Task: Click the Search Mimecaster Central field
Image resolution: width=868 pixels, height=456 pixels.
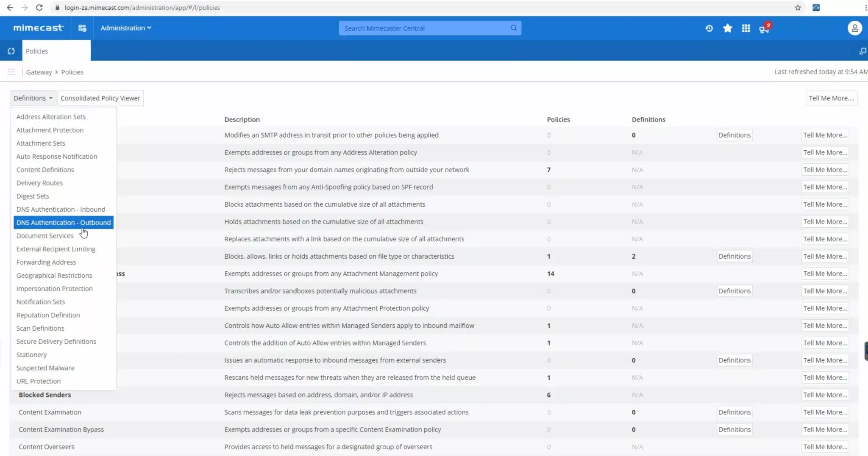Action: pos(424,28)
